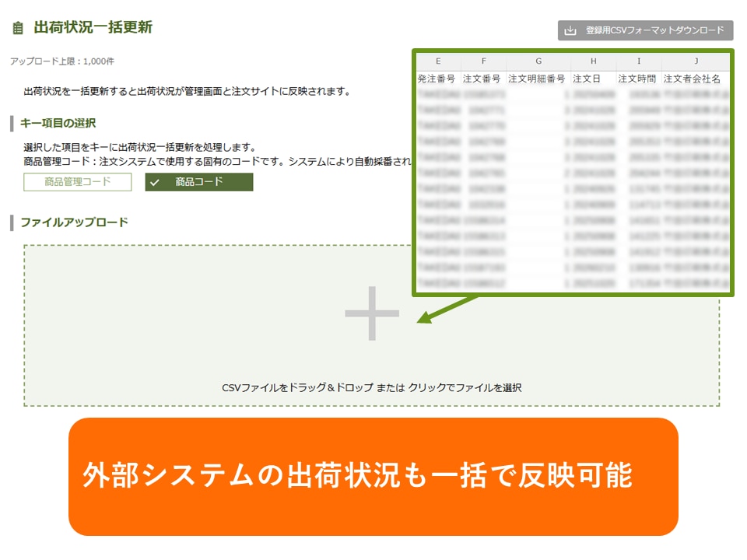Viewport: 747px width, 560px height.
Task: Click the 注文時間 header cell
Action: tap(637, 79)
